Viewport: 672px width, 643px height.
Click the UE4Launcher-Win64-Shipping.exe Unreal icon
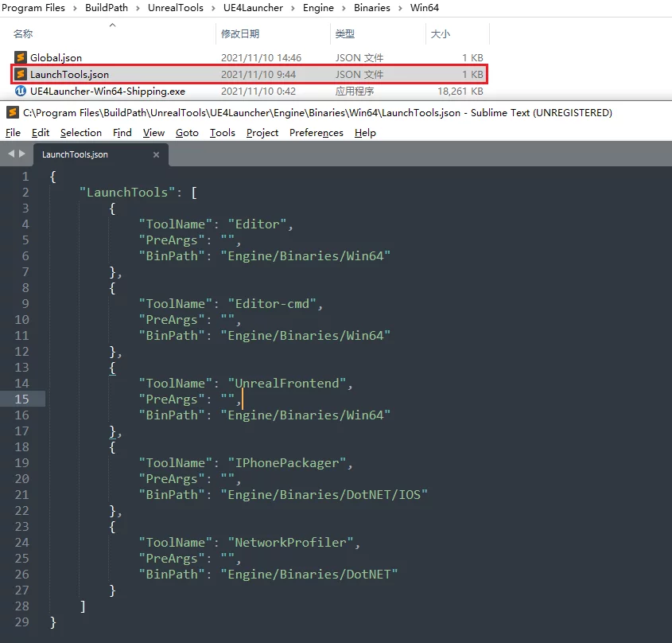(x=21, y=92)
